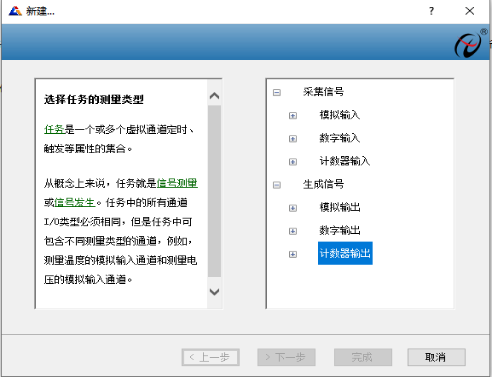Select 模拟输入 in the tree
The image size is (493, 377).
coord(340,115)
